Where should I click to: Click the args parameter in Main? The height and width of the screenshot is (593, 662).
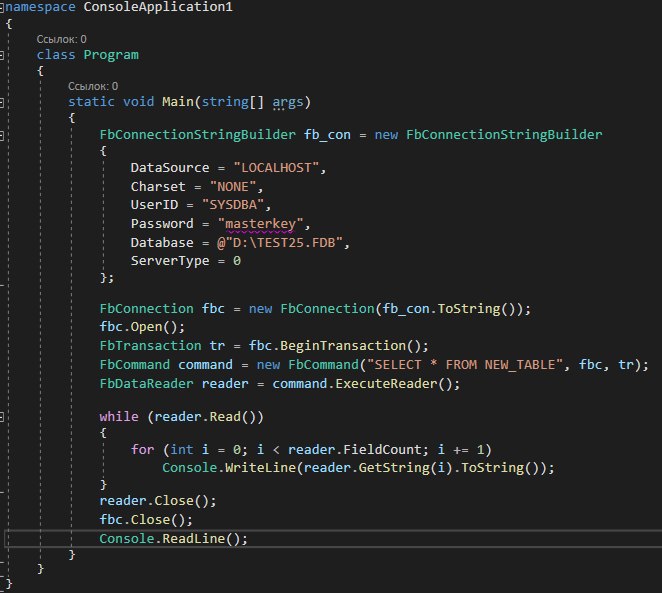[288, 102]
